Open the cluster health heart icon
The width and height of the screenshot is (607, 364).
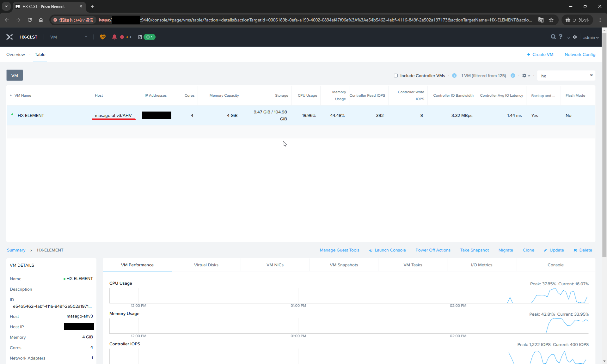[102, 37]
